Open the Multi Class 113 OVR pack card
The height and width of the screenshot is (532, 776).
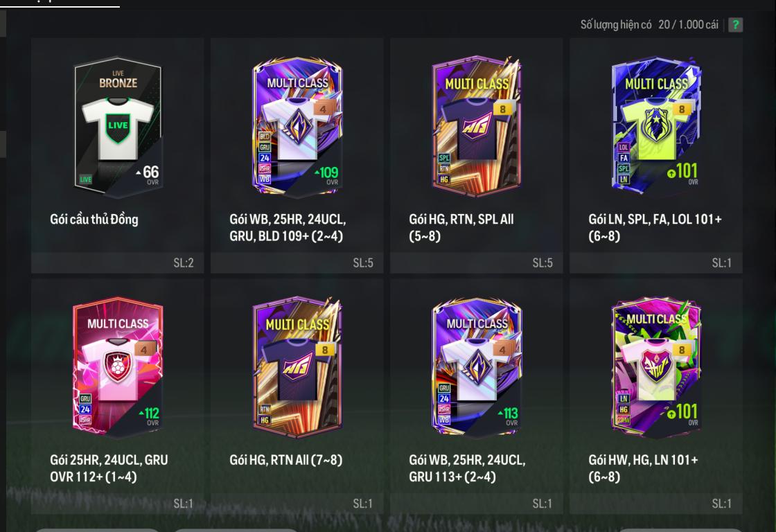coord(477,366)
